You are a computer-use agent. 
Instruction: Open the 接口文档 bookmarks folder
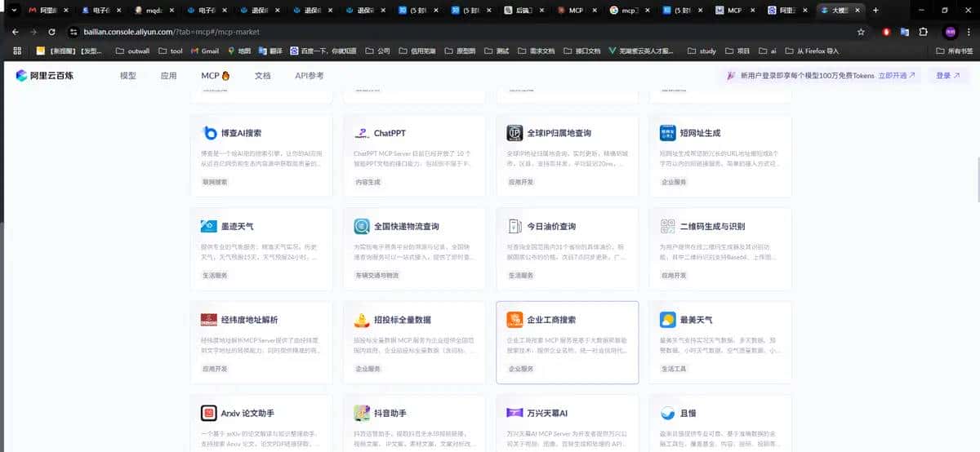pyautogui.click(x=581, y=51)
